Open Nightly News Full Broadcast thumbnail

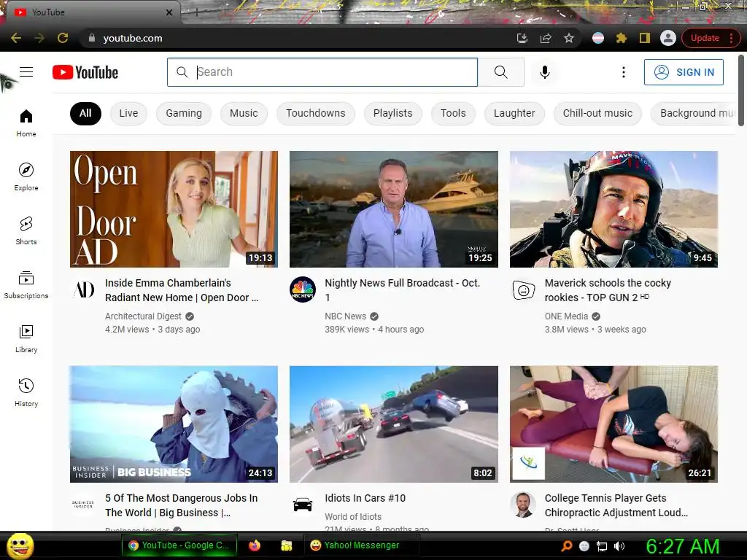(x=393, y=209)
